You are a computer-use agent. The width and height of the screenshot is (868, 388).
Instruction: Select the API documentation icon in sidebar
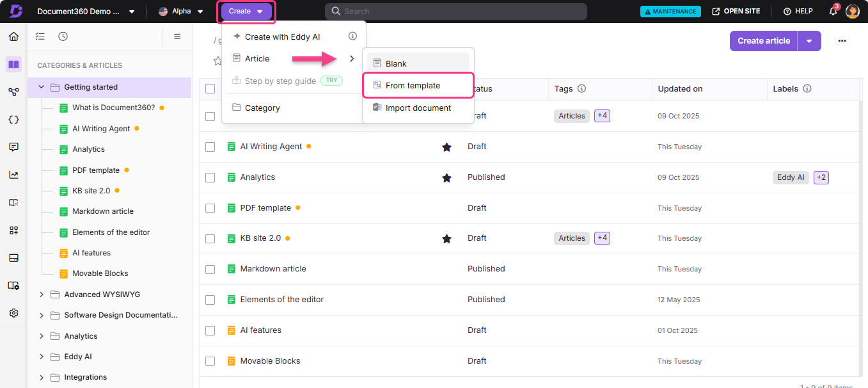click(13, 119)
